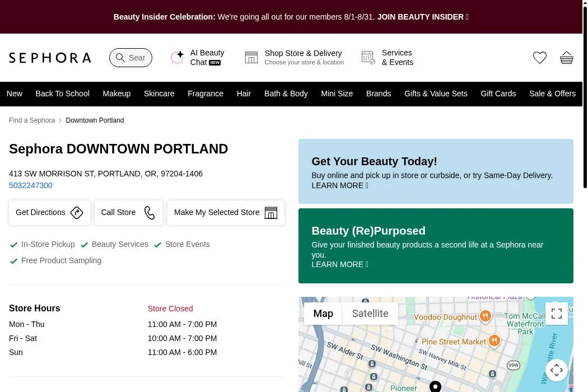Open the Bath & Body menu
This screenshot has height=392, width=588.
286,94
